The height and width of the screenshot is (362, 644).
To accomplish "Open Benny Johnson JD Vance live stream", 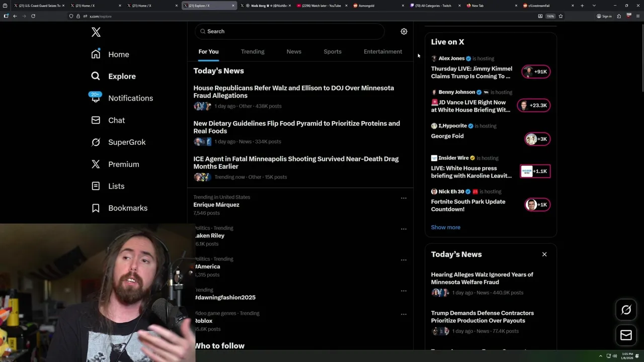I will click(470, 106).
